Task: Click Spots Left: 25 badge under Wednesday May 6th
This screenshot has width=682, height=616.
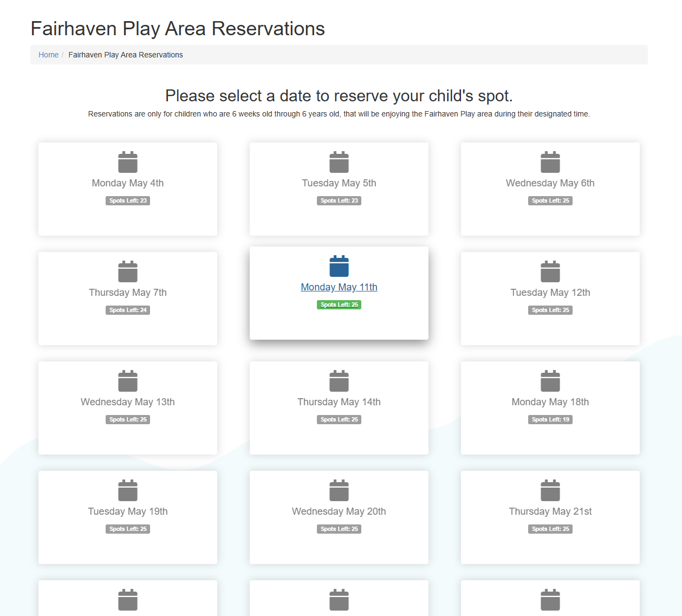Action: click(550, 200)
